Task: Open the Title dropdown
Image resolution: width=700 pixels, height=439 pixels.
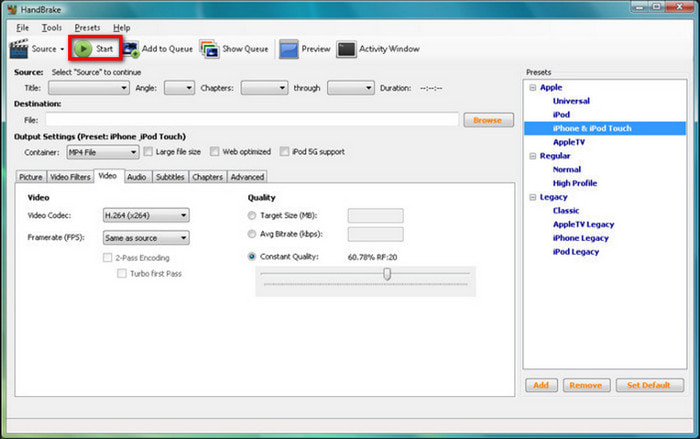Action: coord(89,88)
